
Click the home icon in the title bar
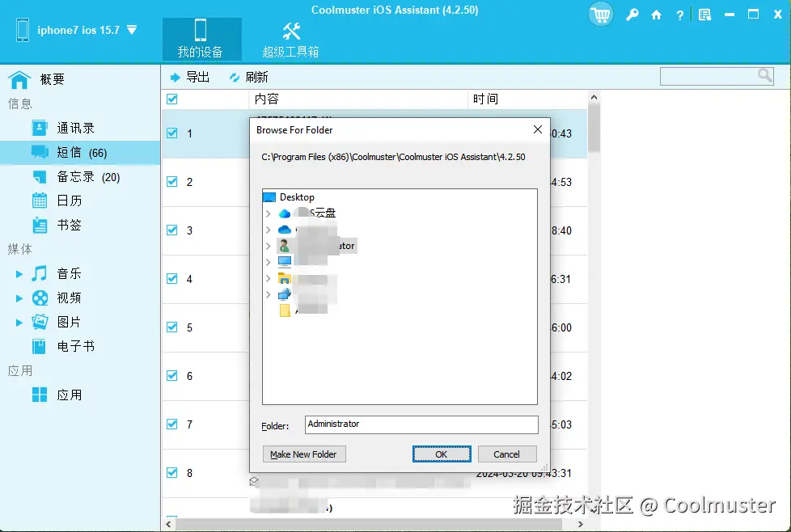click(657, 15)
